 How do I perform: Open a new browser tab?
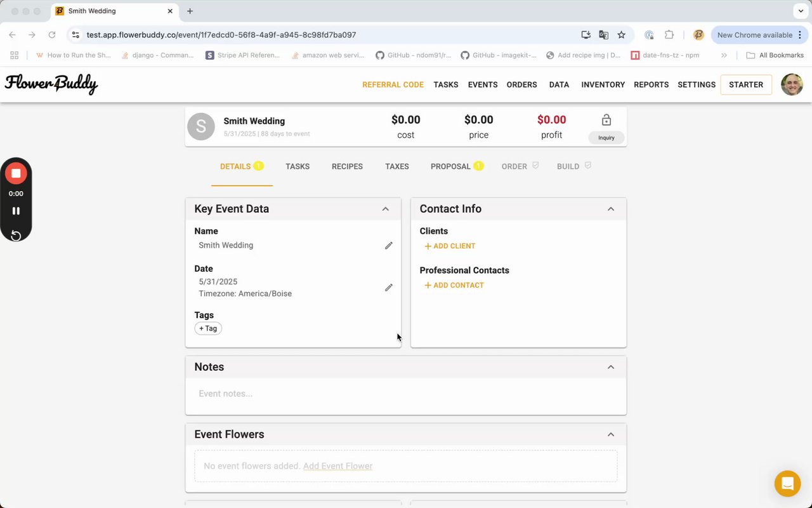[x=190, y=11]
